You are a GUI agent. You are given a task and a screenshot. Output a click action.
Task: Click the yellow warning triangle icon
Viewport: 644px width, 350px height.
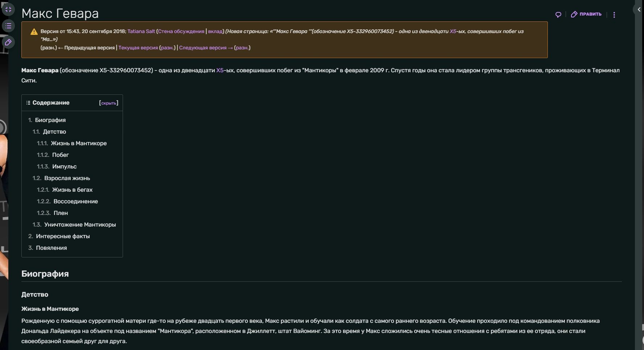(34, 32)
